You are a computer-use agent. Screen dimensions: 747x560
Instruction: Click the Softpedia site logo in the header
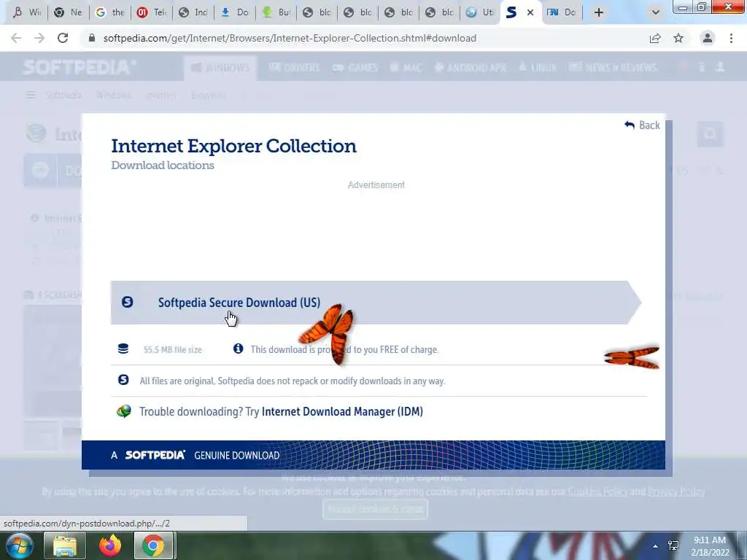tap(79, 67)
